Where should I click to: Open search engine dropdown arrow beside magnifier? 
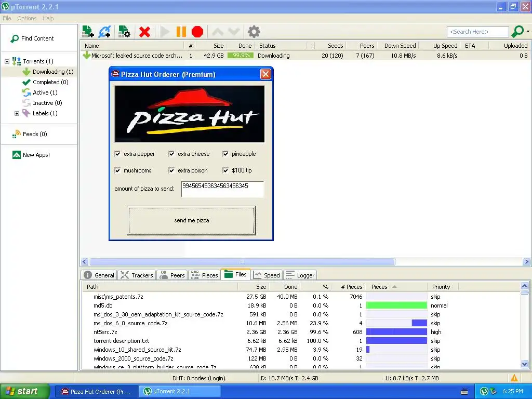pos(528,32)
